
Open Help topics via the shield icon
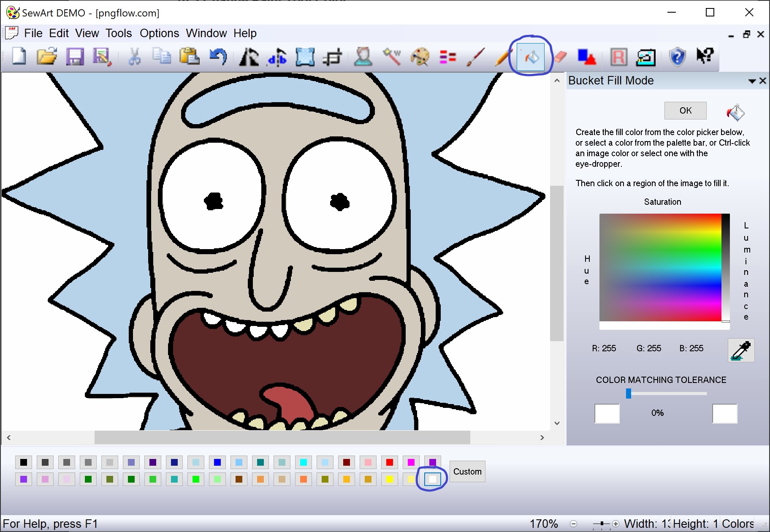click(x=677, y=57)
